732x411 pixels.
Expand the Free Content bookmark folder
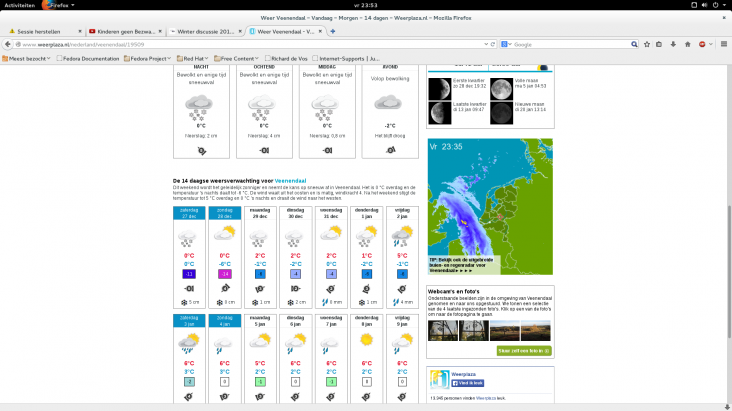236,58
